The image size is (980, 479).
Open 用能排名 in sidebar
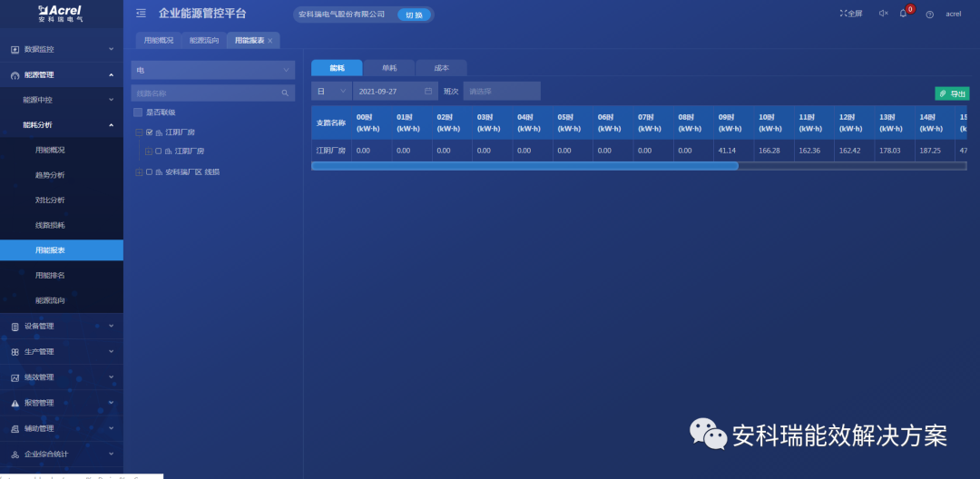50,276
